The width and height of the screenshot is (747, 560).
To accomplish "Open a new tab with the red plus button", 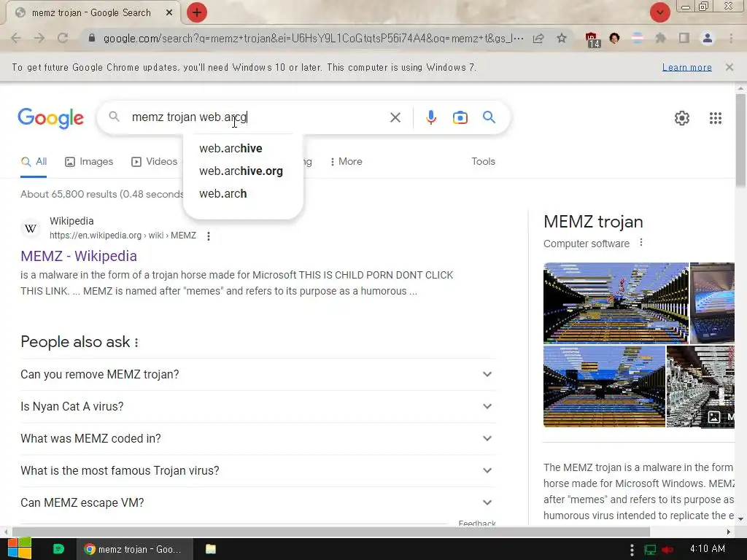I will pyautogui.click(x=197, y=12).
